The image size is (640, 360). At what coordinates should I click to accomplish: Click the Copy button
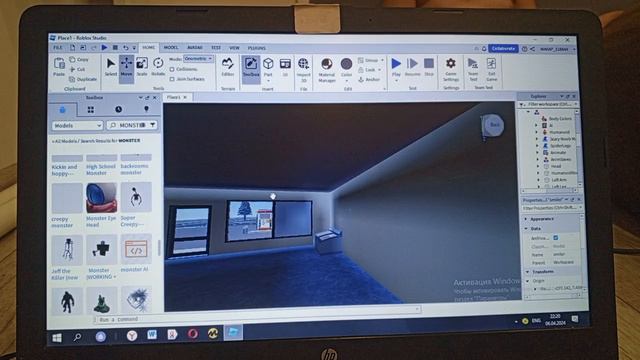point(79,60)
